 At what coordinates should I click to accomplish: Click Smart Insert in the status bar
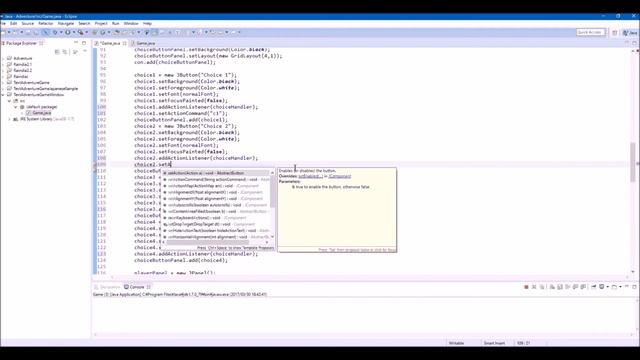click(x=495, y=343)
